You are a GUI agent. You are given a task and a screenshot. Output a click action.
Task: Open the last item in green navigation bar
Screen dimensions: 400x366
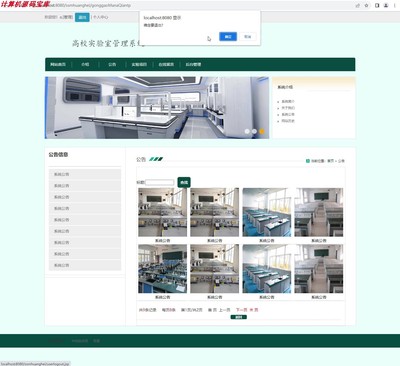pyautogui.click(x=193, y=64)
